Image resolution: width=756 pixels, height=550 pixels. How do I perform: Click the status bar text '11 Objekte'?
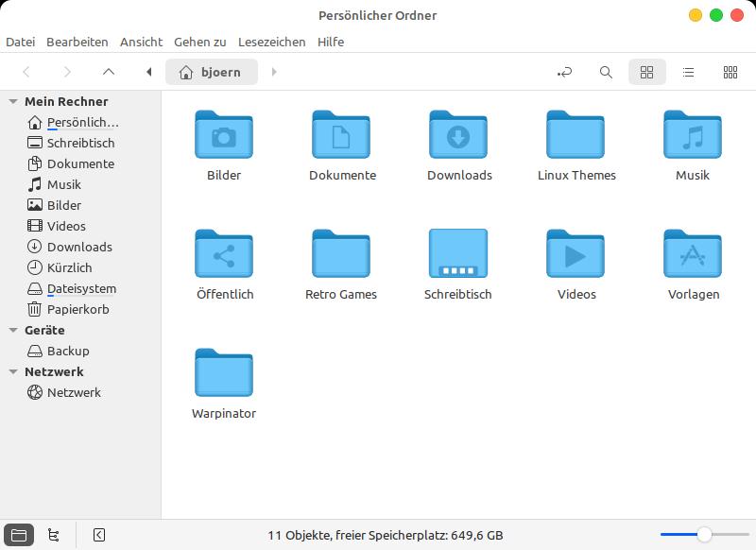(x=299, y=536)
